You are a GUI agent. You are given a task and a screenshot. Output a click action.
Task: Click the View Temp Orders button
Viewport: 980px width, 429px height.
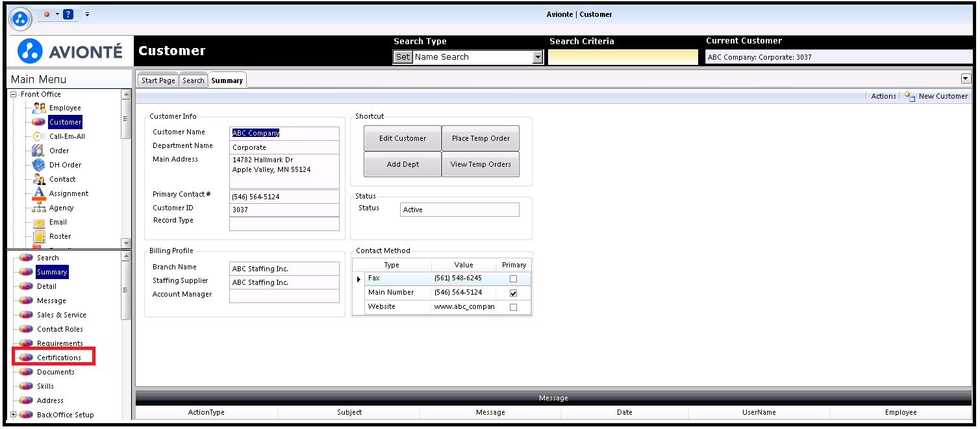(481, 164)
